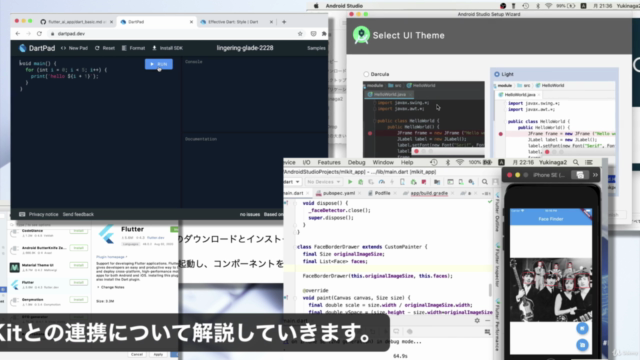Click the browser back arrow
Screen dimensions: 640x360
point(18,34)
